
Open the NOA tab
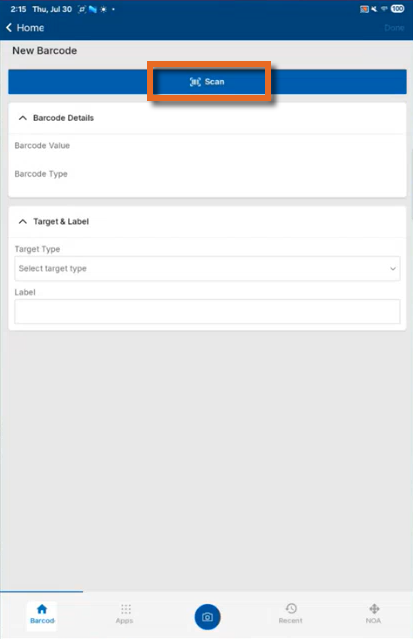(x=373, y=615)
